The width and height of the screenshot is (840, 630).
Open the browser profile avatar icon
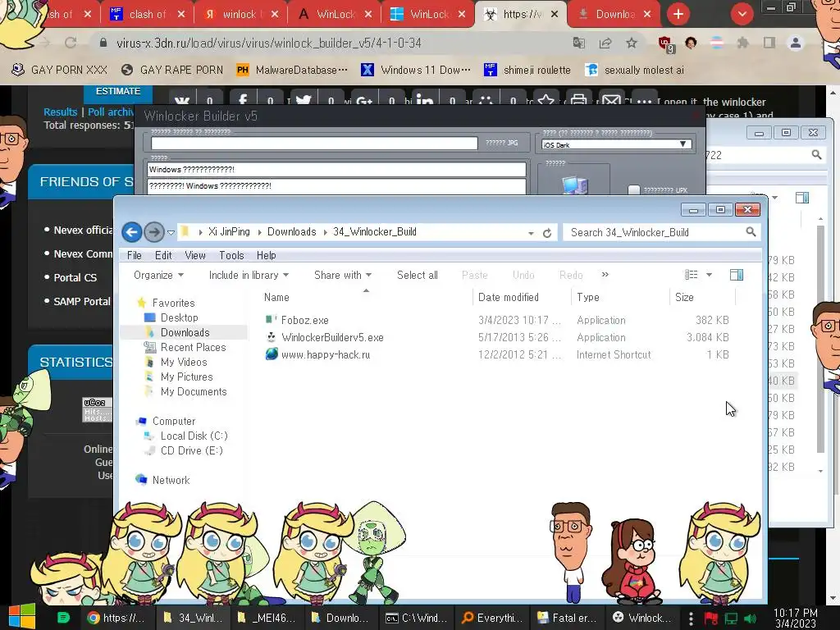coord(796,43)
